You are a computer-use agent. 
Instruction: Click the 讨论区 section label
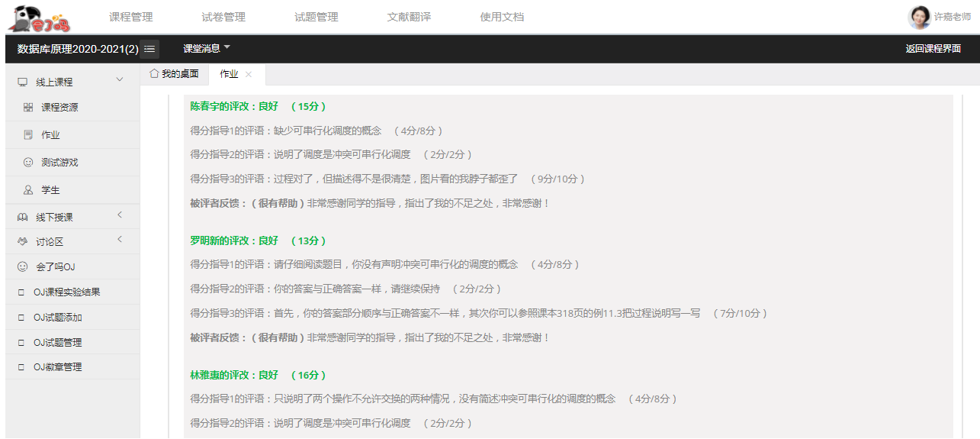(x=50, y=242)
